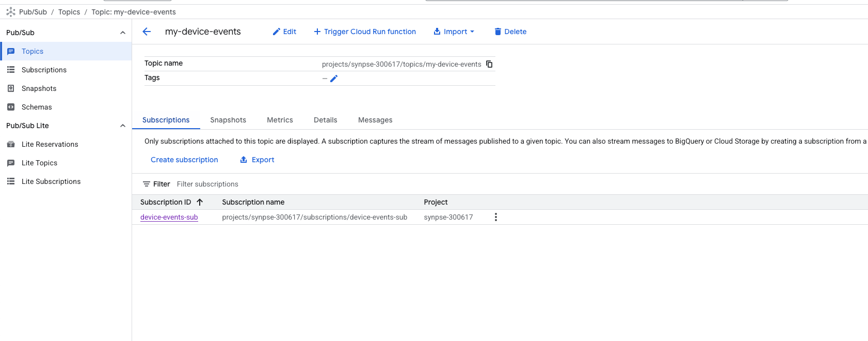Toggle sort arrow on Subscription ID column
The image size is (868, 341).
coord(200,202)
